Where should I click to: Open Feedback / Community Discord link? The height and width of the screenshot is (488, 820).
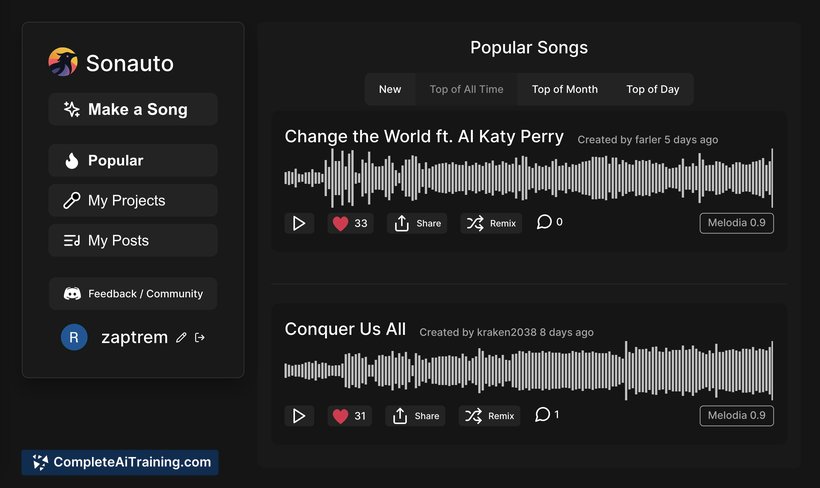pyautogui.click(x=133, y=293)
